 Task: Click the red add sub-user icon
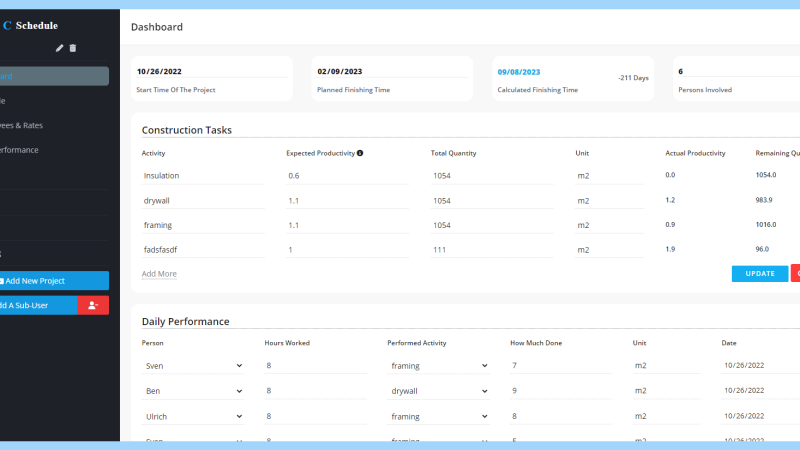[x=93, y=305]
